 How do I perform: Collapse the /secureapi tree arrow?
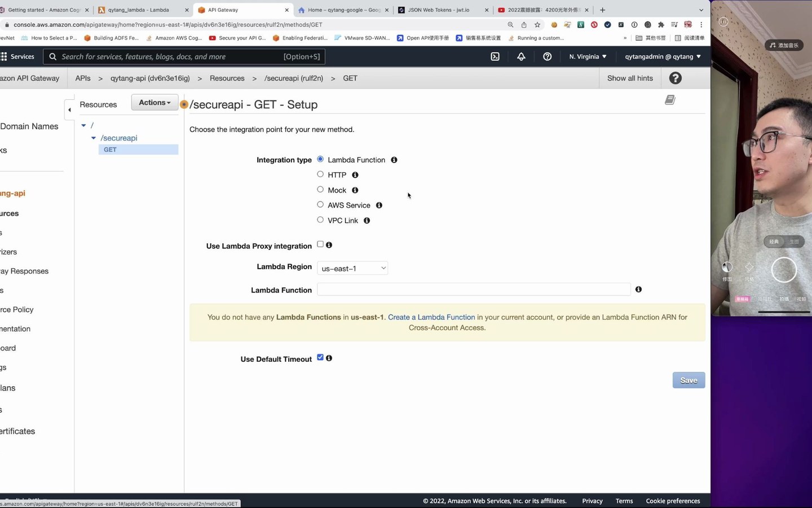(x=94, y=138)
